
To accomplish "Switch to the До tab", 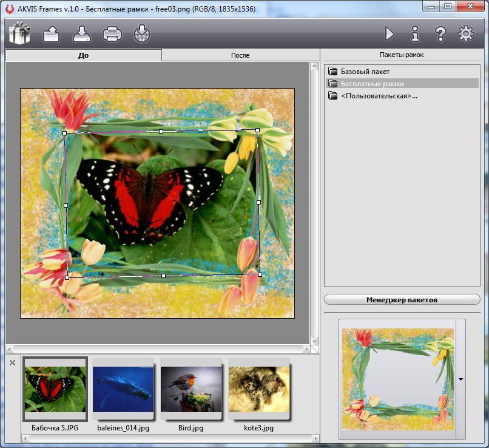I will click(x=84, y=55).
